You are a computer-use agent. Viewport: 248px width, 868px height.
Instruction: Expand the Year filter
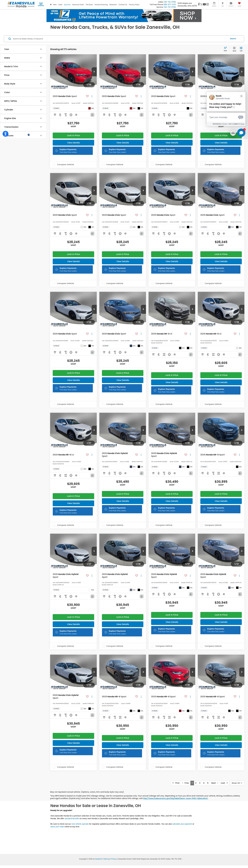23,49
